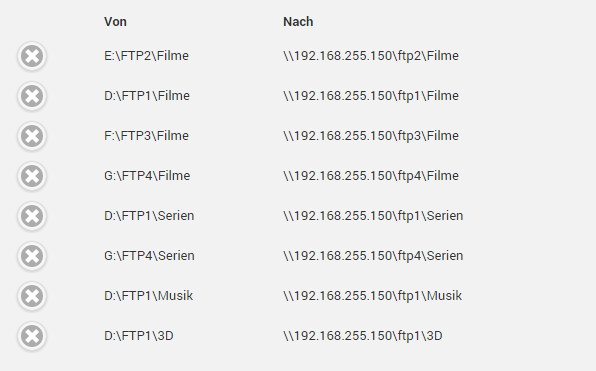
Task: Delete the D:\FTP1\Filme mapping row
Action: pos(32,96)
